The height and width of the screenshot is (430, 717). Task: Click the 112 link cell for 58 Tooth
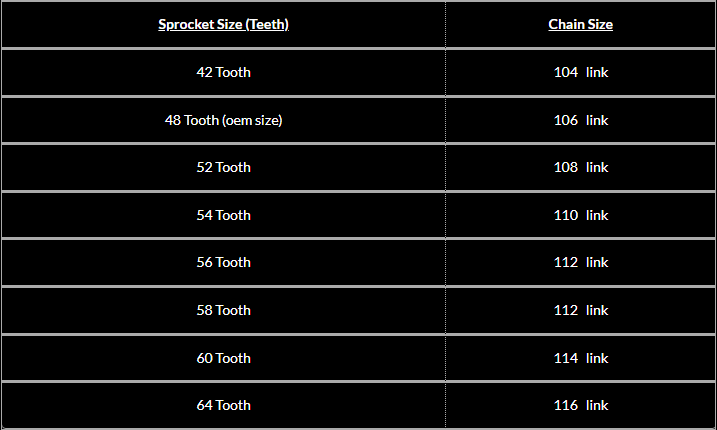581,310
